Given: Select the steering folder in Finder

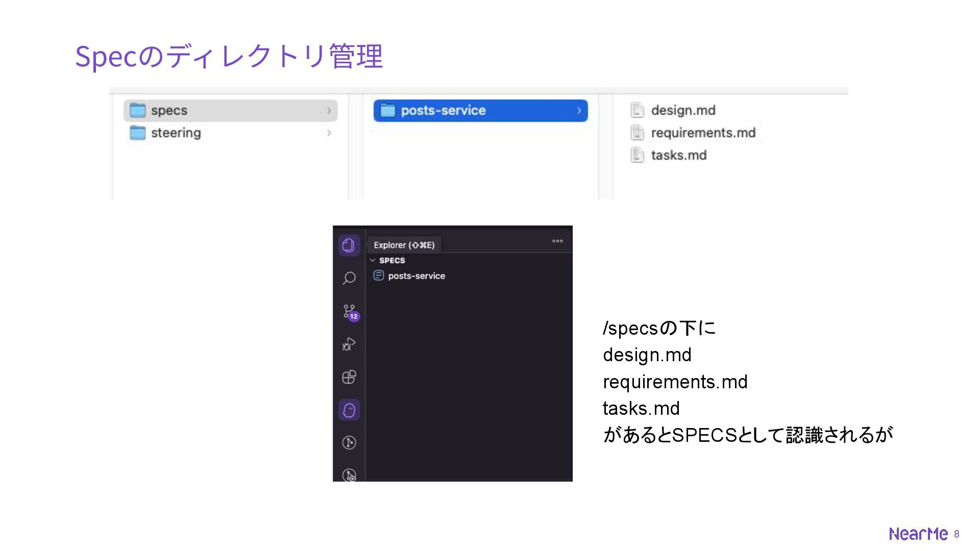Looking at the screenshot, I should [176, 133].
